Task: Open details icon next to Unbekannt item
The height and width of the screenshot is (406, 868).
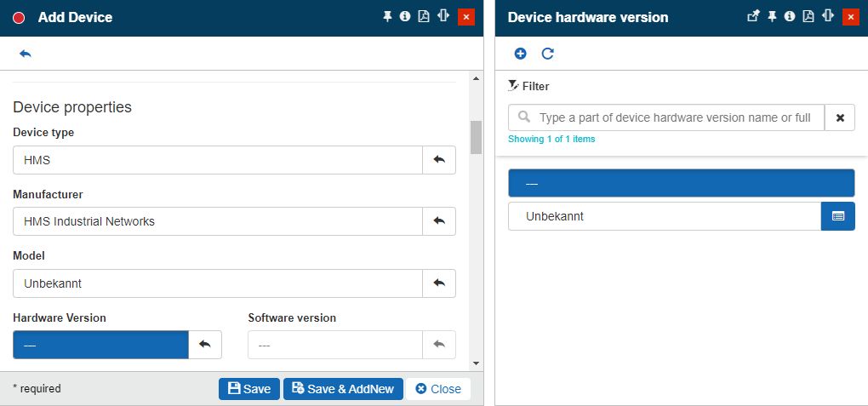Action: [837, 216]
